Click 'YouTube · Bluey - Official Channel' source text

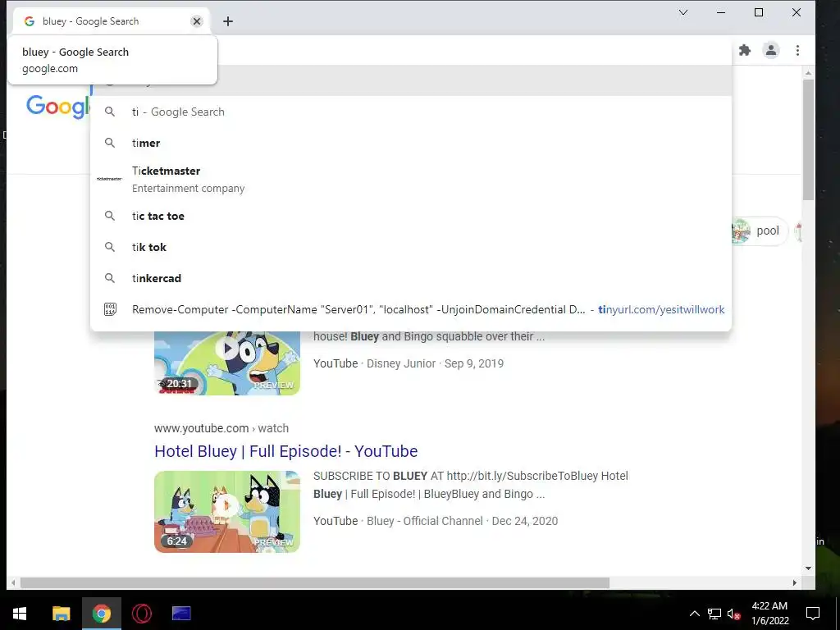(398, 521)
